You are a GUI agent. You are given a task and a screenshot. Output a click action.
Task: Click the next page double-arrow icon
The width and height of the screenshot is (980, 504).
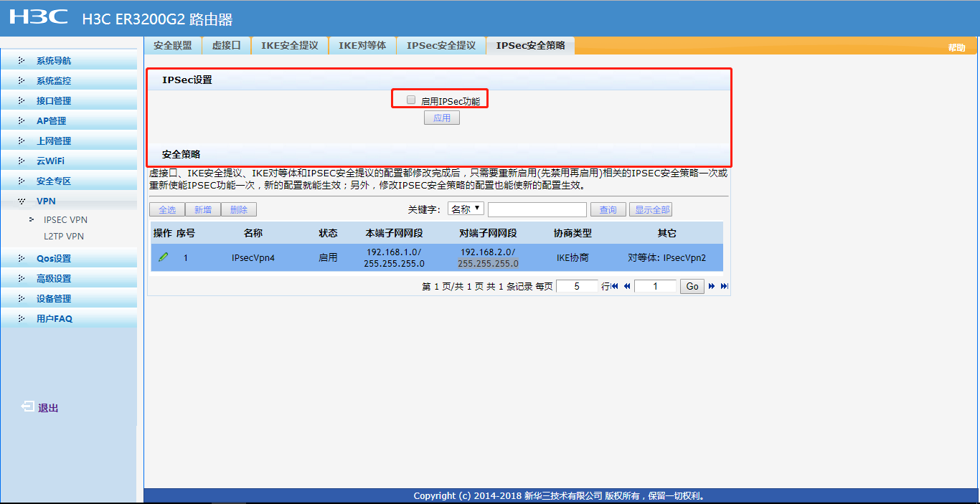pos(710,286)
